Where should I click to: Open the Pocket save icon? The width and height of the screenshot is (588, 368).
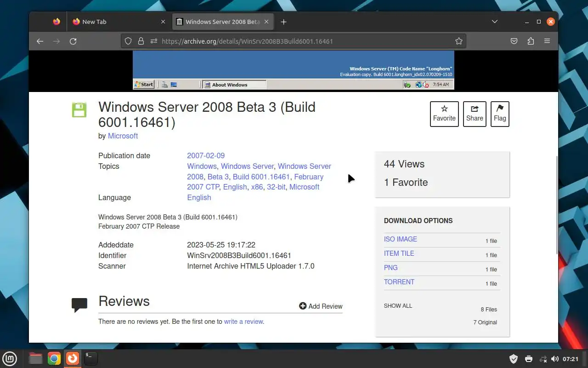(x=514, y=41)
